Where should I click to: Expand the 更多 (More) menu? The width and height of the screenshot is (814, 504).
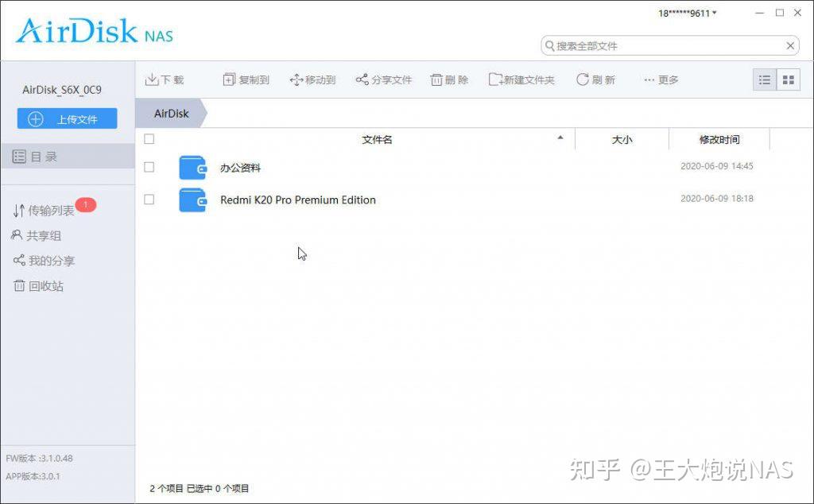(661, 79)
